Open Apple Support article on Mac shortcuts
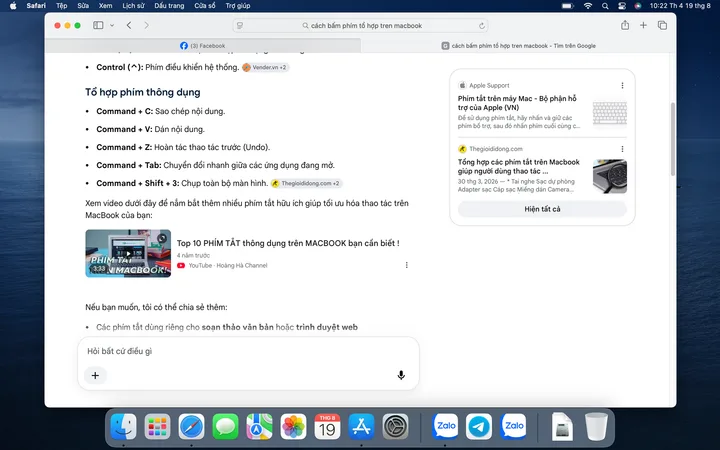 [x=517, y=103]
